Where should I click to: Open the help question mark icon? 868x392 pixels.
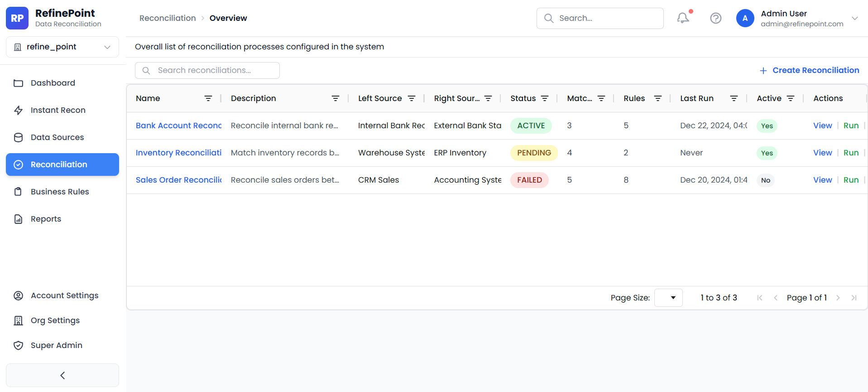coord(716,18)
